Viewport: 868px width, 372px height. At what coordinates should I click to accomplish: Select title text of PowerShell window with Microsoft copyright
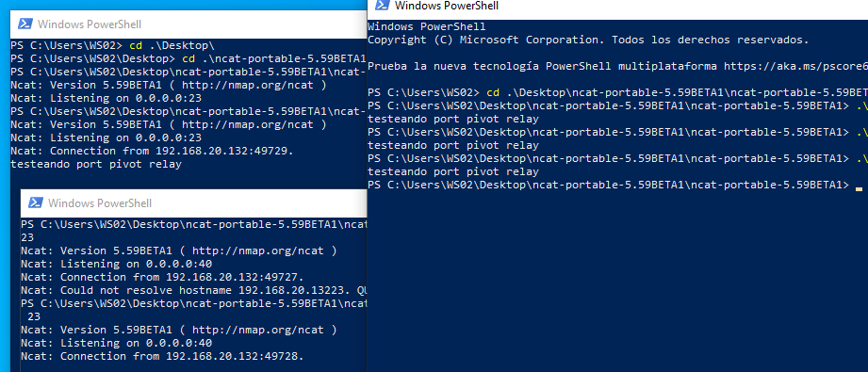tap(447, 6)
